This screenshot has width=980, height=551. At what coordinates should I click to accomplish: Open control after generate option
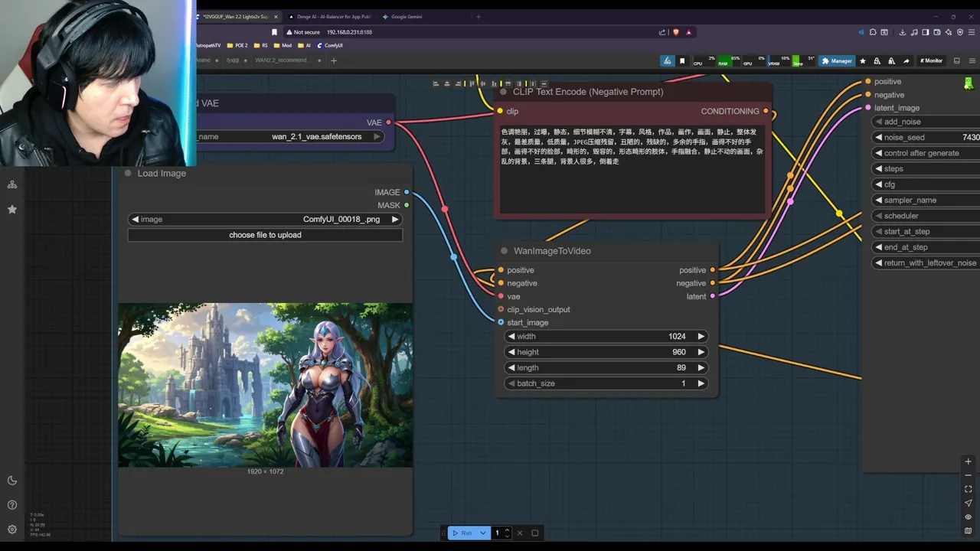click(x=926, y=153)
